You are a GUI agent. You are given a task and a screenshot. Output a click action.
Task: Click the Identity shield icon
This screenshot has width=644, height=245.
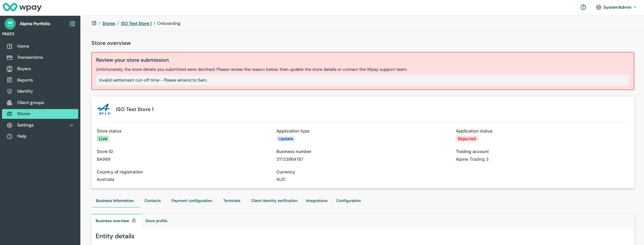pos(10,91)
